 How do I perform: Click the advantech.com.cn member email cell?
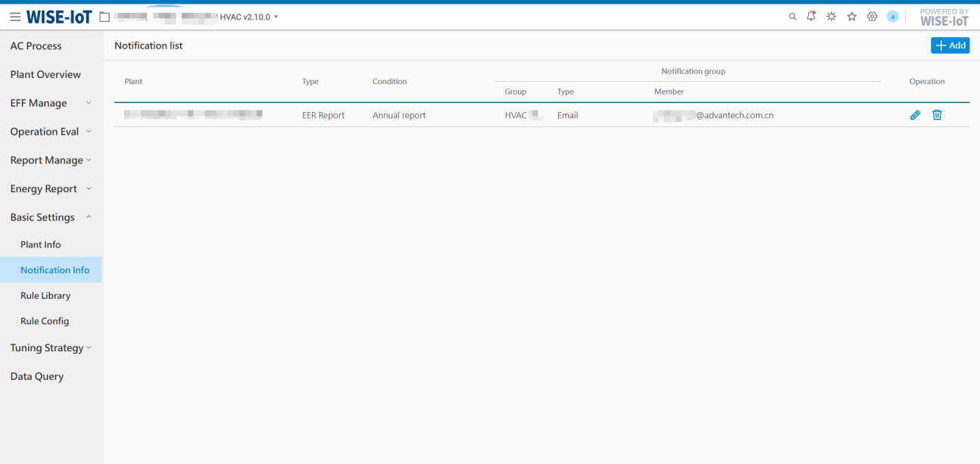[x=714, y=116]
